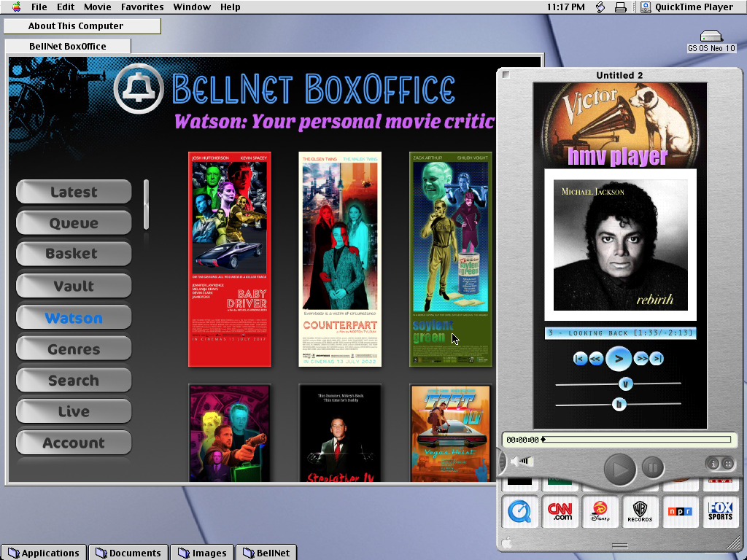747x560 pixels.
Task: Open the File menu
Action: (x=39, y=7)
